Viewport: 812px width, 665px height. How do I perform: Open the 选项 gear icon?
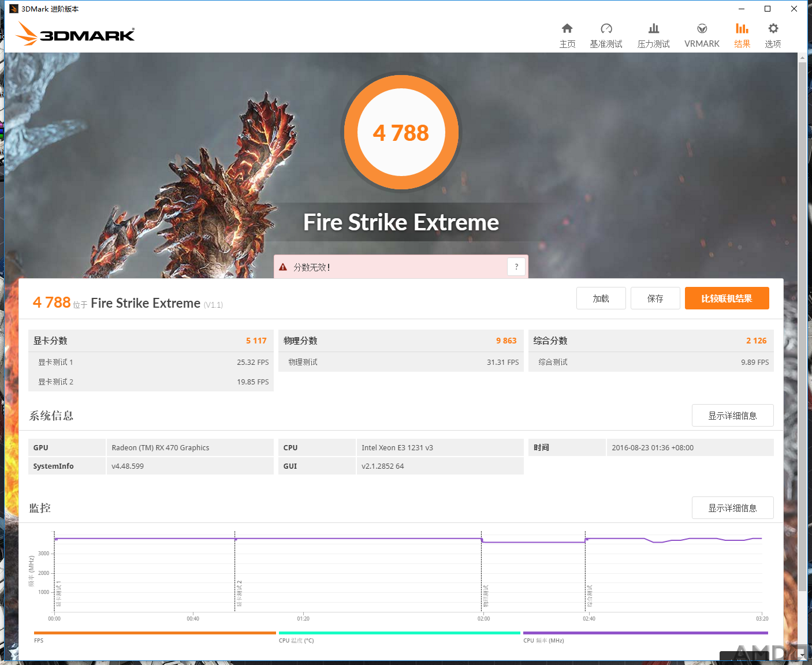click(773, 28)
